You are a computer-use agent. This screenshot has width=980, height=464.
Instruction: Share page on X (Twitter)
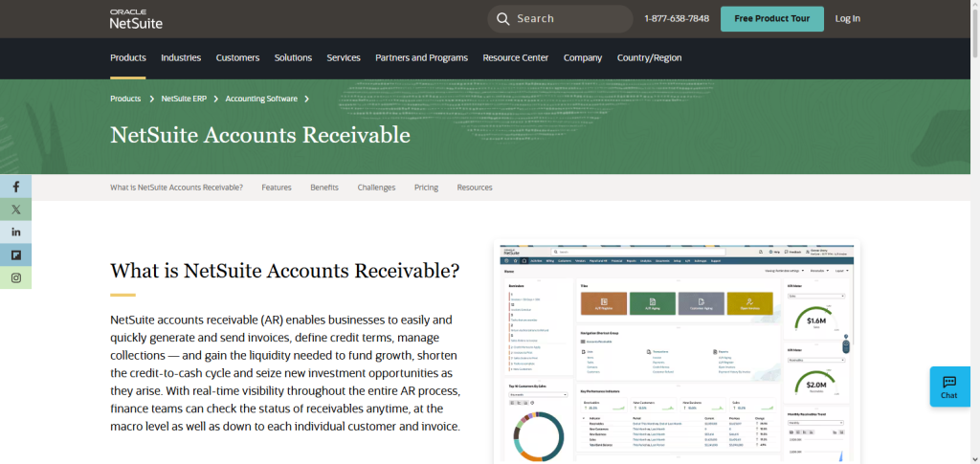[15, 210]
